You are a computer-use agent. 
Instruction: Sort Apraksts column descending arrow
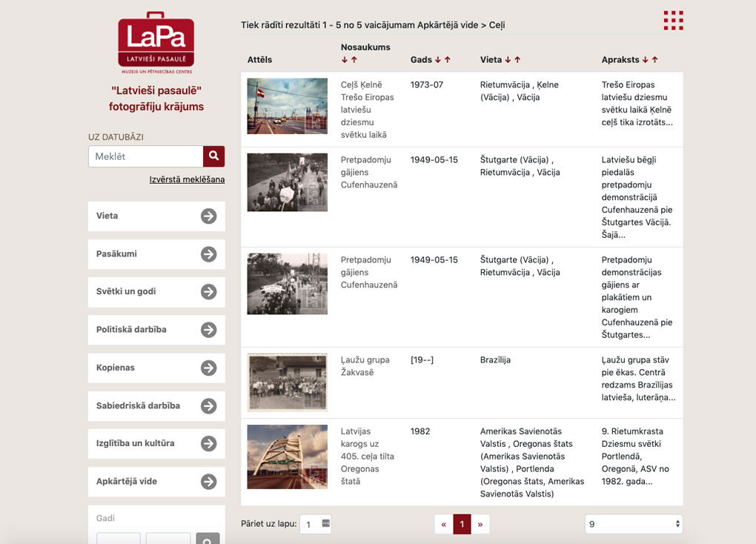645,60
